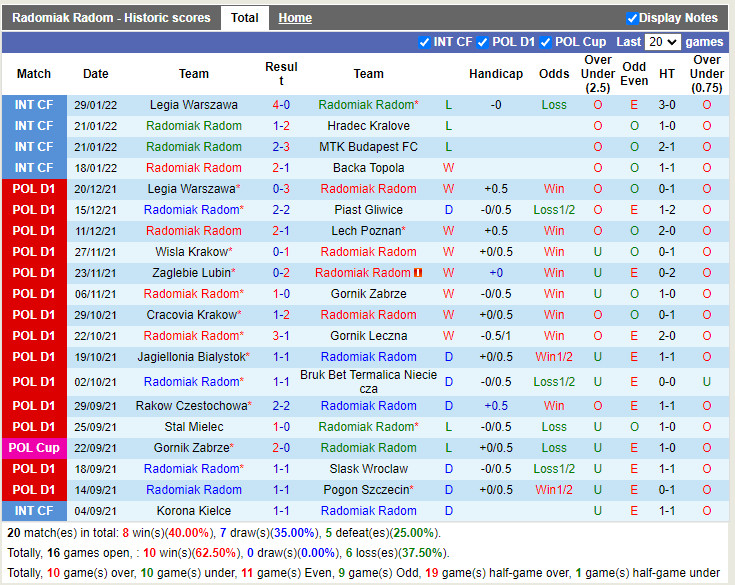Click the Pogon Szczecin team name
The image size is (735, 585).
coord(368,490)
